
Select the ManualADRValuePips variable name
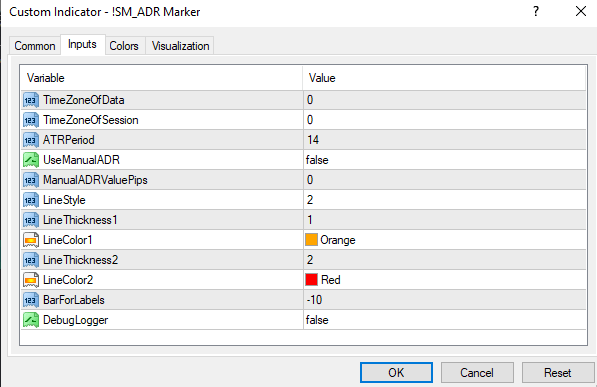(95, 180)
